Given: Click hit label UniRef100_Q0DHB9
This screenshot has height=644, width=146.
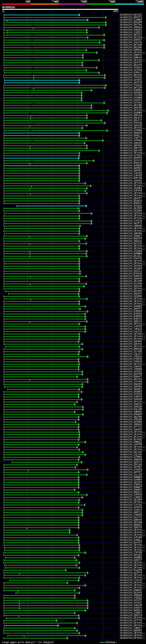Looking at the screenshot, I should [131, 113].
